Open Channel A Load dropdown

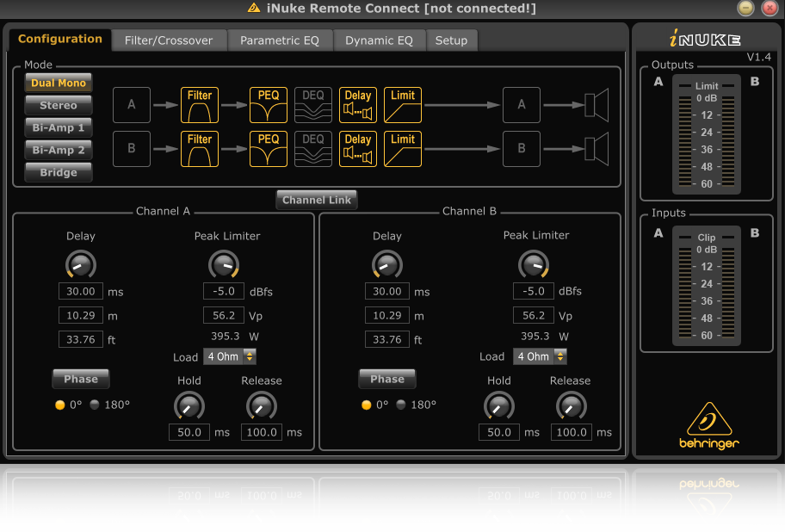tap(230, 356)
